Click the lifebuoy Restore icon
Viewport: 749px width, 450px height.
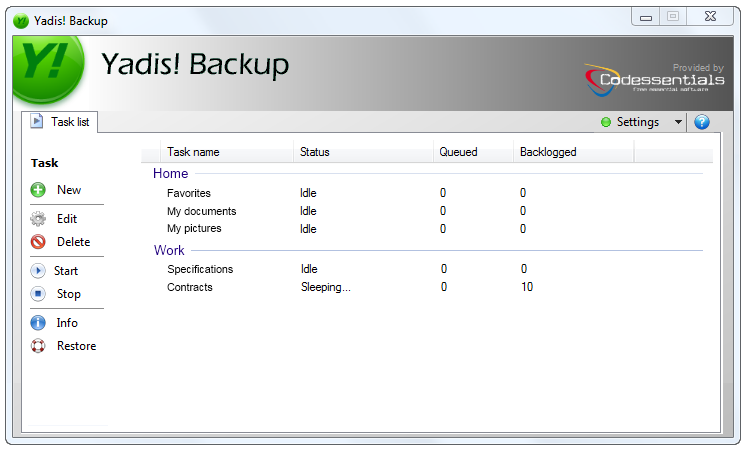pos(38,346)
